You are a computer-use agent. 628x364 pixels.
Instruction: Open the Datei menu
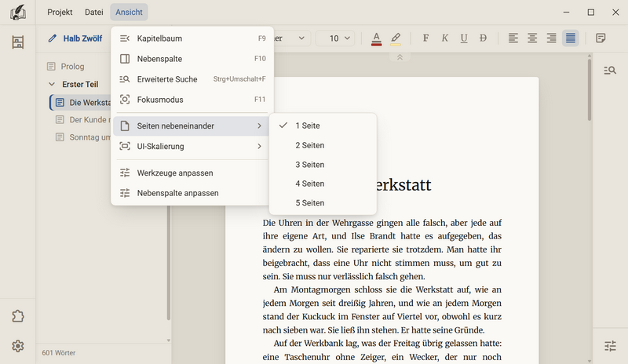pos(93,13)
